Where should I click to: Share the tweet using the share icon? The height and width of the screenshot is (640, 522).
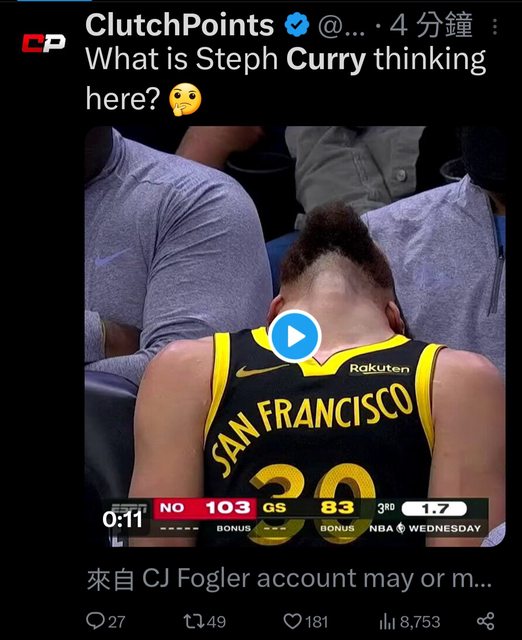click(x=486, y=621)
